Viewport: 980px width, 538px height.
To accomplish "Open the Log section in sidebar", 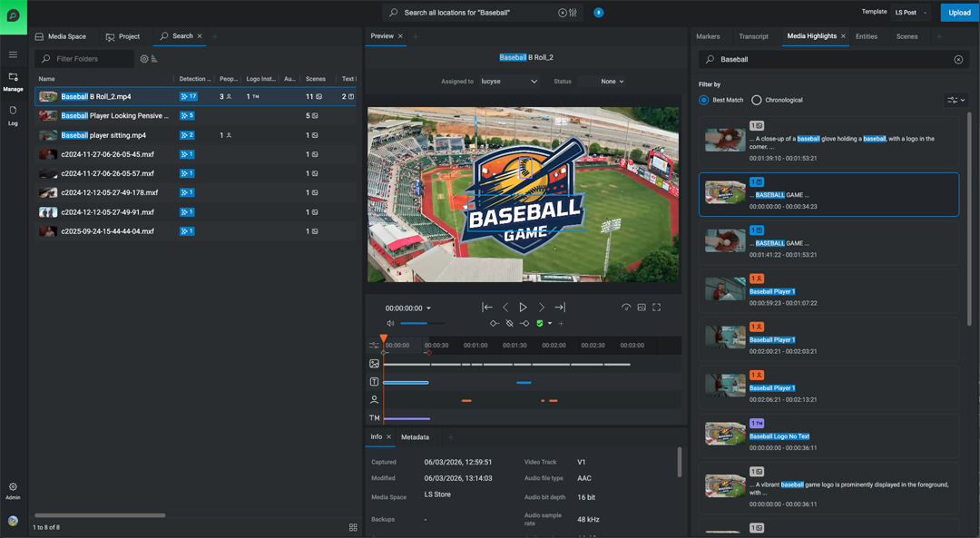I will coord(13,115).
